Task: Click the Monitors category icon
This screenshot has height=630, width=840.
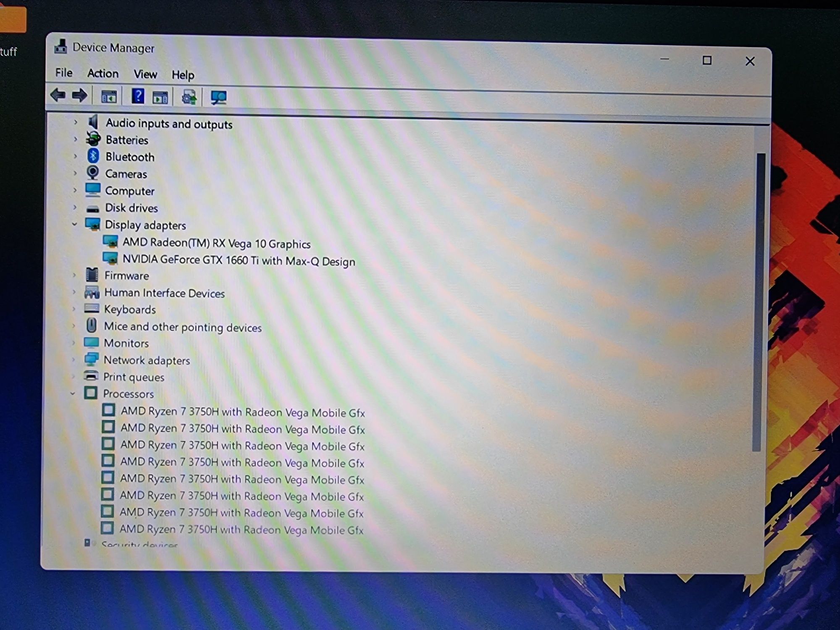Action: pos(91,342)
